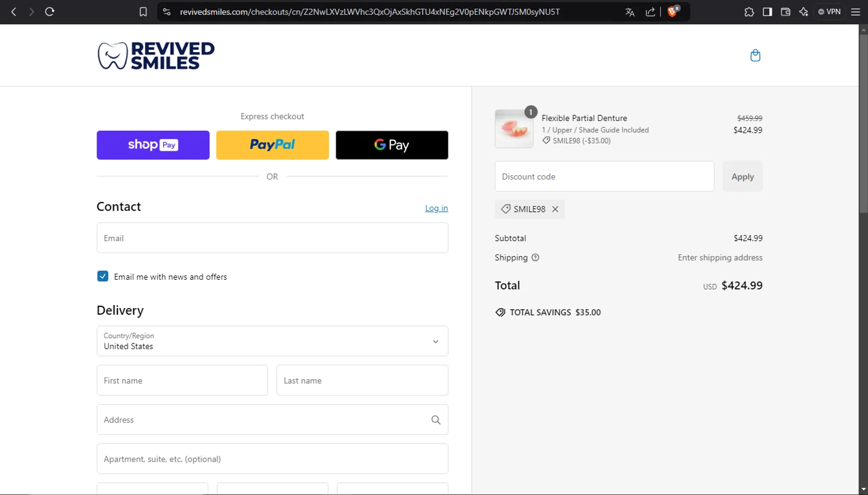Pay with Shop Pay

[x=153, y=145]
